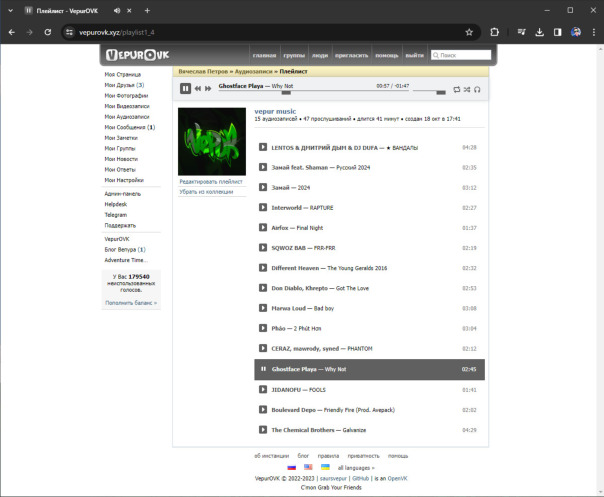
Task: Open tab search dropdown arrow
Action: 10,11
